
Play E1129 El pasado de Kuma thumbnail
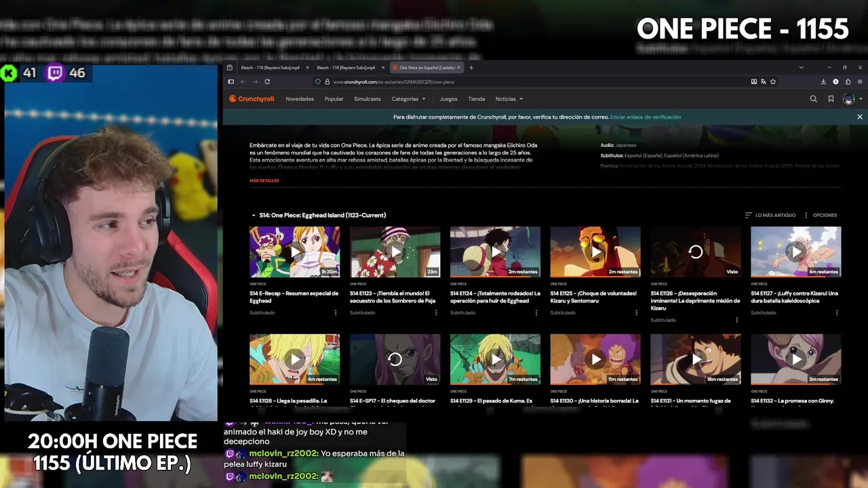pos(495,359)
